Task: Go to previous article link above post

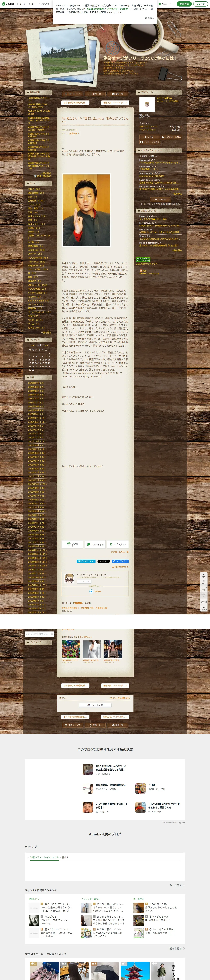Action: (x=75, y=103)
